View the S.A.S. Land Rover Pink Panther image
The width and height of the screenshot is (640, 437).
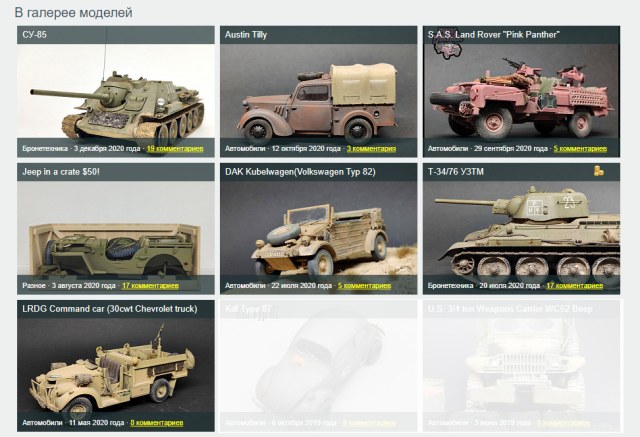(x=521, y=91)
